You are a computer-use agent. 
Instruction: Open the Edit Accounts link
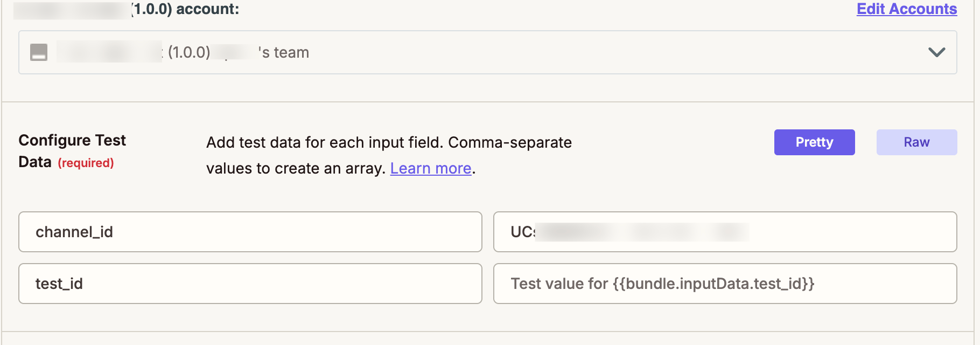point(907,9)
